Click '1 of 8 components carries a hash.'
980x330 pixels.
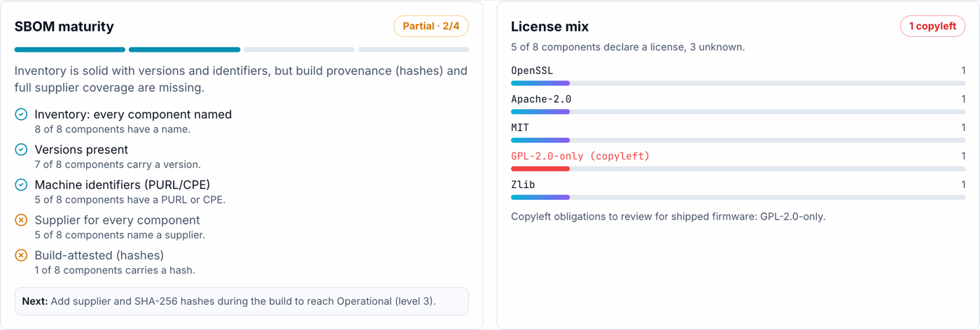115,271
